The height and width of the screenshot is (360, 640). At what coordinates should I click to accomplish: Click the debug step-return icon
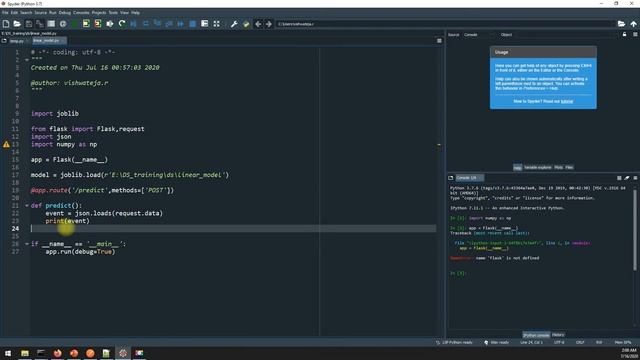tap(169, 24)
